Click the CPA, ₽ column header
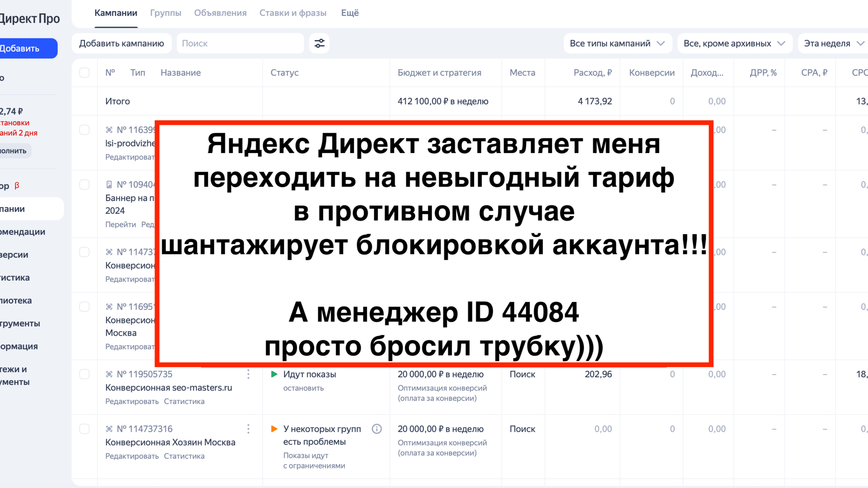The width and height of the screenshot is (868, 488). click(x=814, y=73)
